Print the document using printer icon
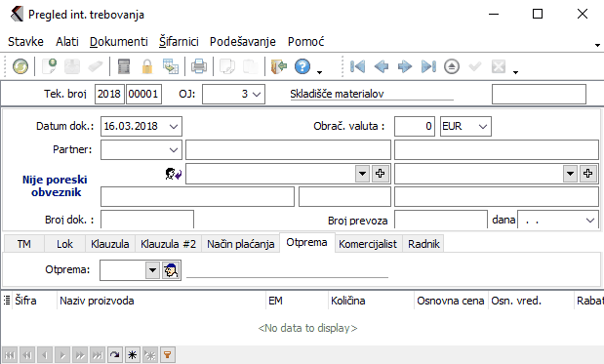The height and width of the screenshot is (364, 604). click(199, 66)
